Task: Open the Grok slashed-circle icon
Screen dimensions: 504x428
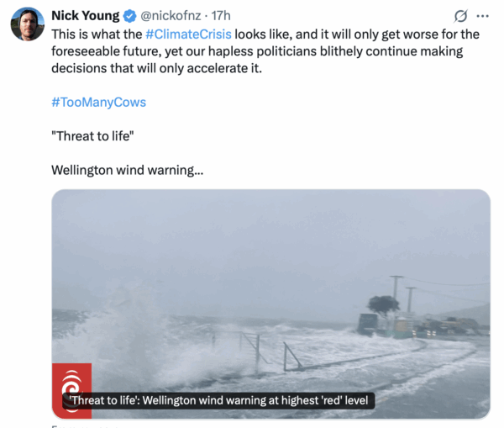Action: click(x=460, y=16)
